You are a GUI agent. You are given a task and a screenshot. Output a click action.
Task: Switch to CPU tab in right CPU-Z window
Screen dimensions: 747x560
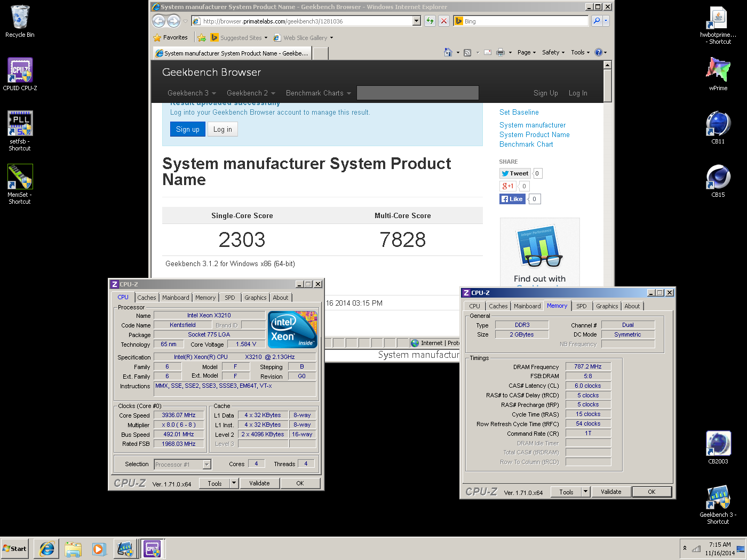[474, 306]
